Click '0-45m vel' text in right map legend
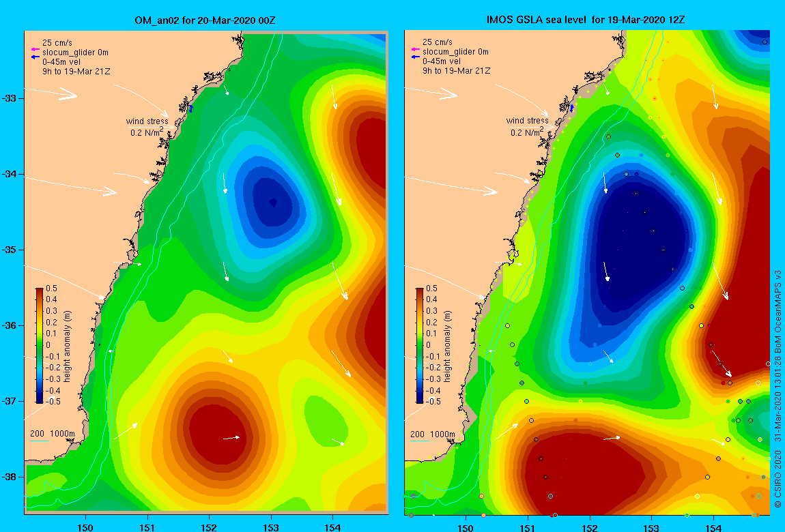This screenshot has height=532, width=785. pyautogui.click(x=441, y=61)
